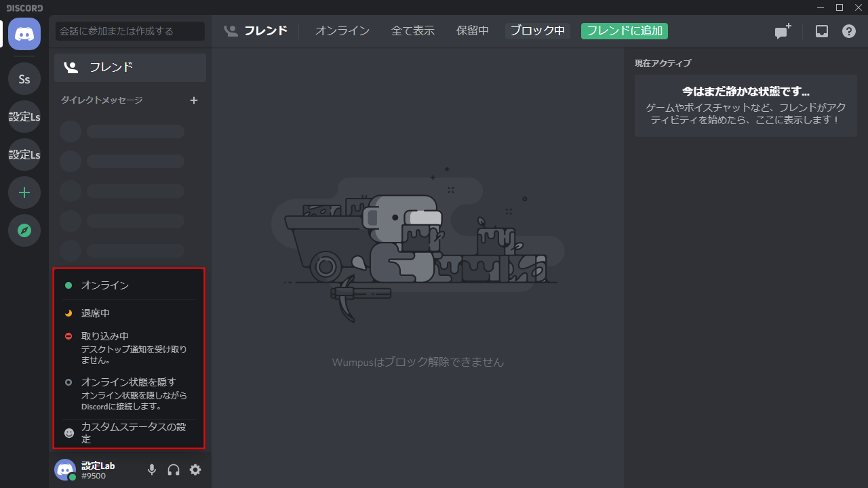Set status to 退席中
Screen dimensions: 868x488
click(x=129, y=313)
